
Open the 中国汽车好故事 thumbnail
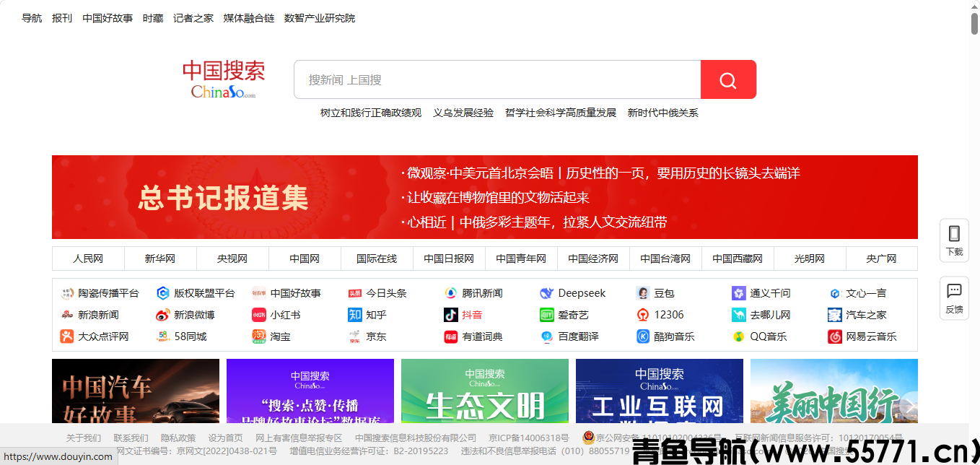[x=136, y=391]
